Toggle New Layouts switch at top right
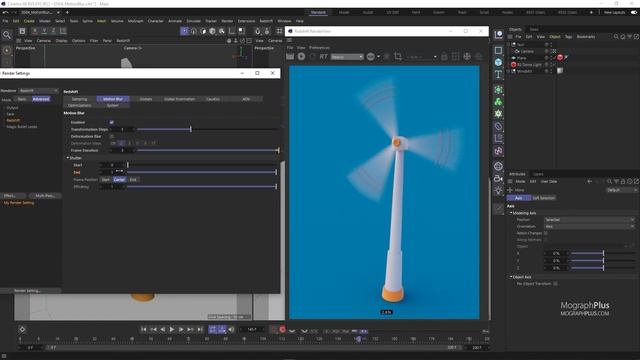 click(634, 13)
